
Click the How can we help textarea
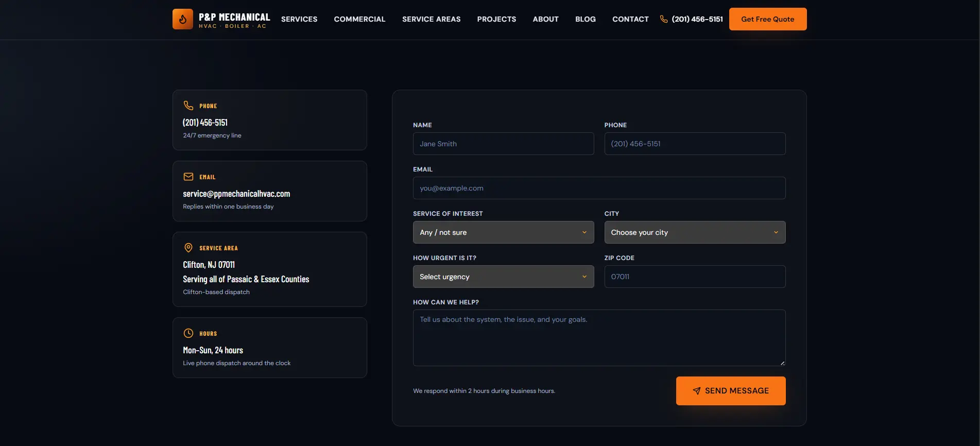[599, 338]
